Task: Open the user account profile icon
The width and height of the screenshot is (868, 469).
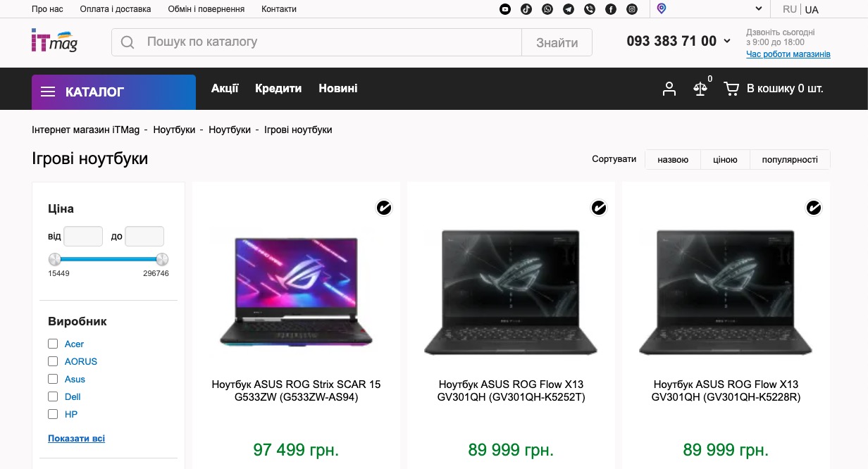Action: point(669,89)
